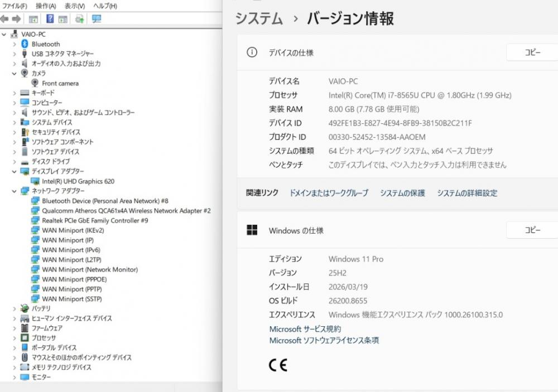Select WAN Miniport (IKEv2)

tap(73, 230)
